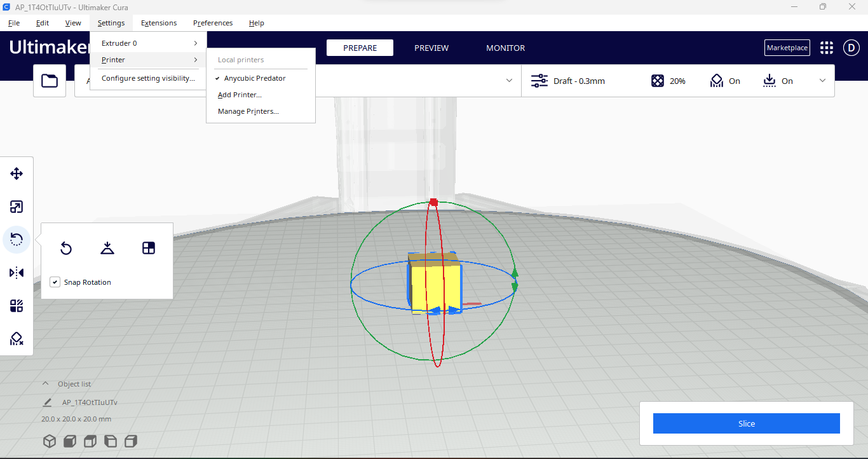Open the View menu
This screenshot has width=868, height=459.
73,23
